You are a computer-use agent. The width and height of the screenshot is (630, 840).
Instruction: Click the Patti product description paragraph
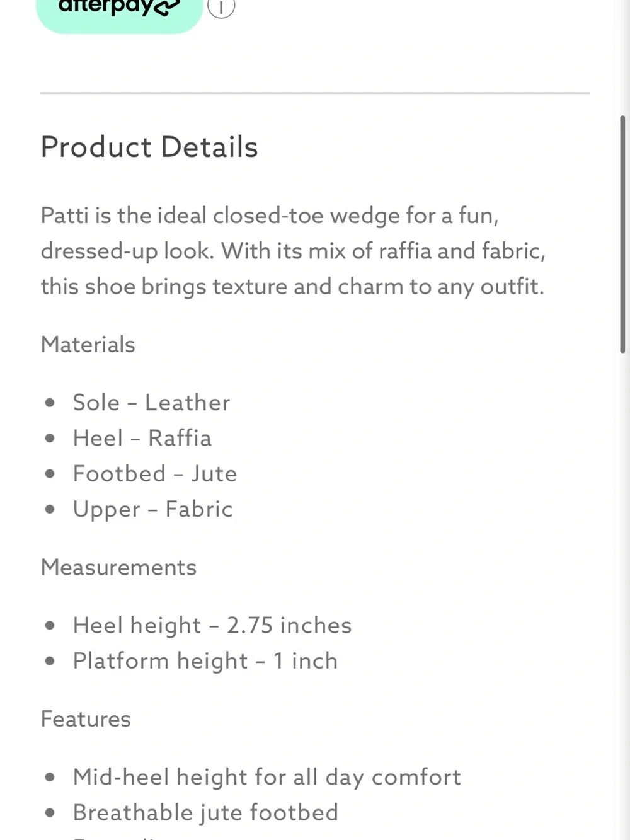coord(293,251)
